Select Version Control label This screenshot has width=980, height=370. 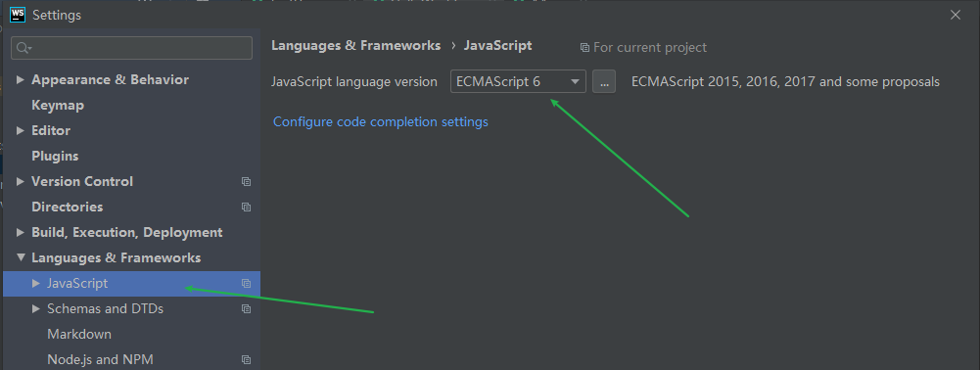[x=82, y=182]
